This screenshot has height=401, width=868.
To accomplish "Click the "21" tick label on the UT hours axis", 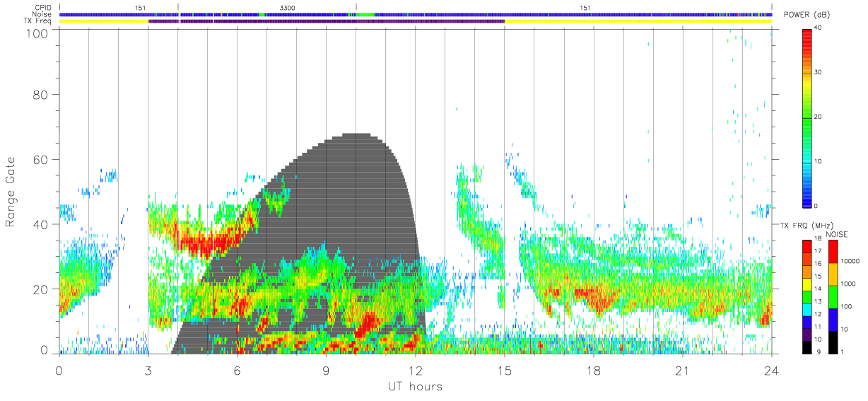I will pos(683,370).
